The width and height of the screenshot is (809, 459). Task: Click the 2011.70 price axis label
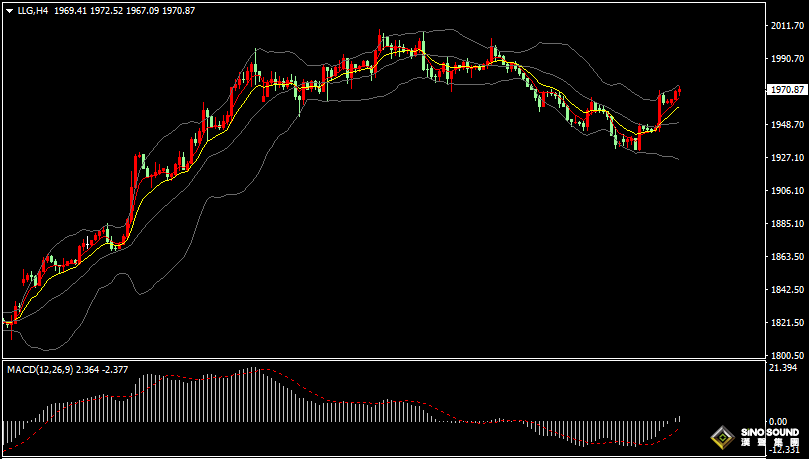(x=787, y=26)
